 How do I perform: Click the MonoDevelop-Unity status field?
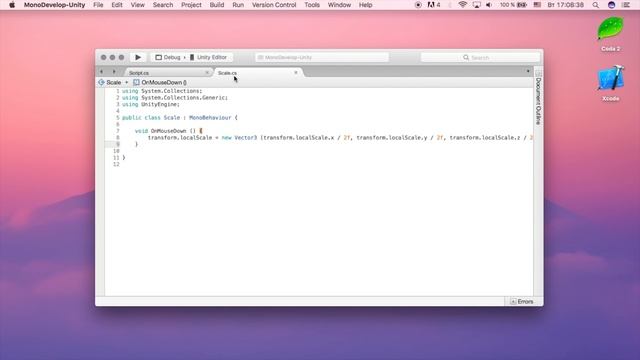click(x=322, y=58)
